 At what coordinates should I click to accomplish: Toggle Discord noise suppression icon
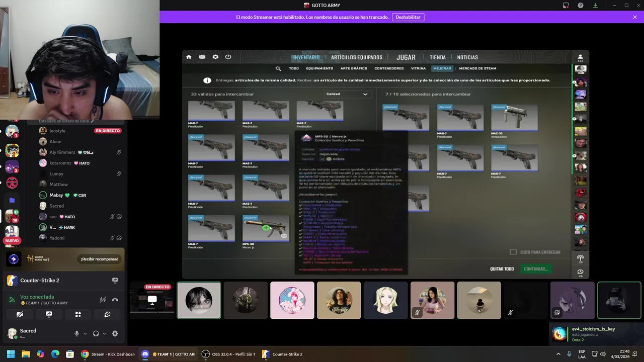[x=103, y=300]
